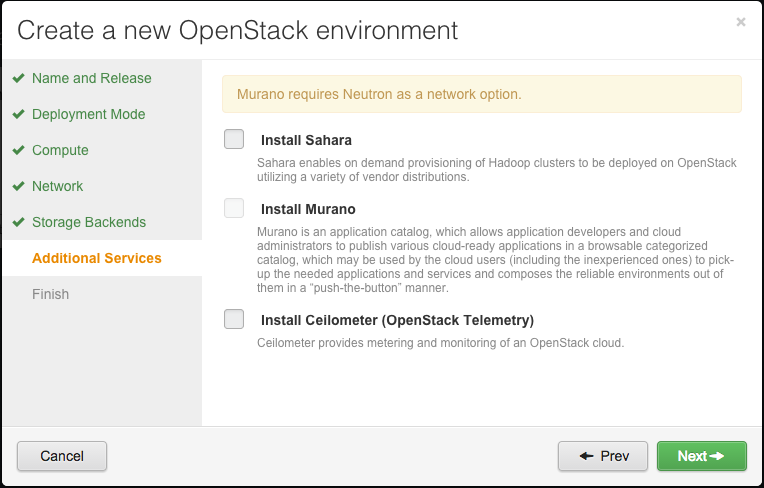This screenshot has width=764, height=488.
Task: Click the checkmark icon beside Name and Release
Action: coord(19,78)
